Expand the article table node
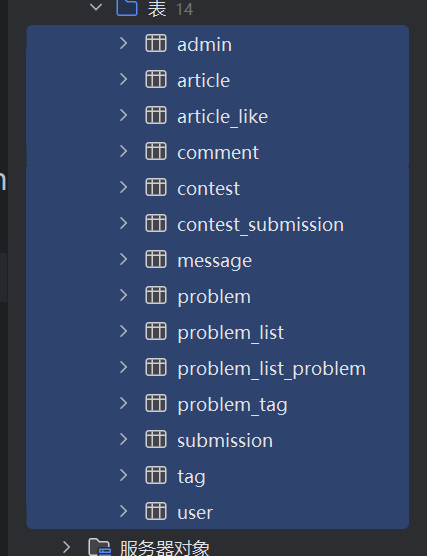Viewport: 427px width, 556px height. [x=123, y=79]
